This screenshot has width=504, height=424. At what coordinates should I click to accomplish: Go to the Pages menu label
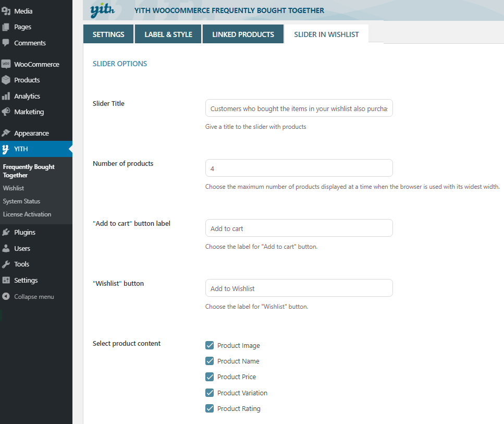pos(22,27)
